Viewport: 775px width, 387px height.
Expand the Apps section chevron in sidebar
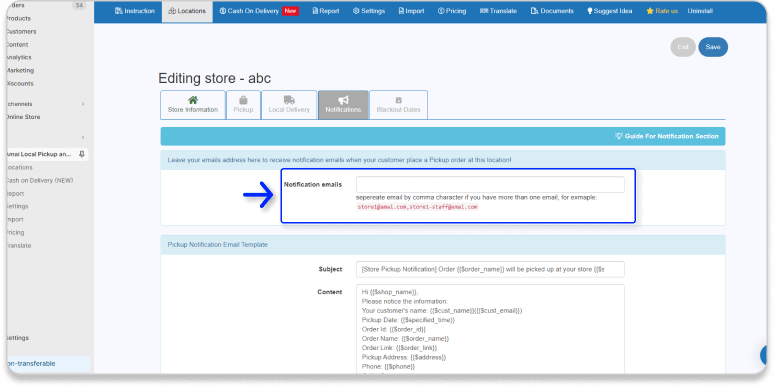click(x=83, y=137)
